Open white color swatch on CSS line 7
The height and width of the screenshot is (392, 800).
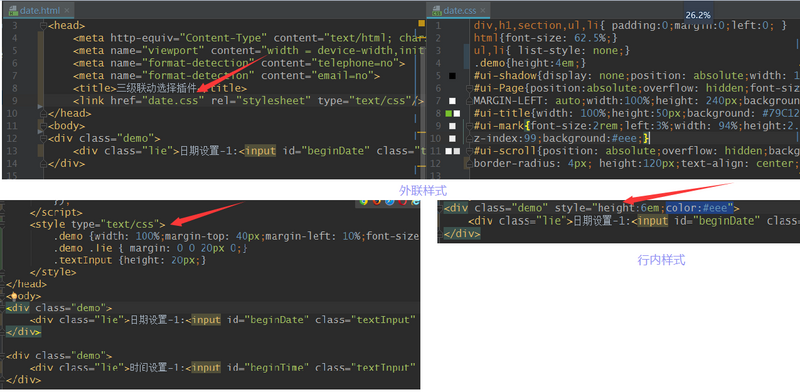[x=452, y=101]
